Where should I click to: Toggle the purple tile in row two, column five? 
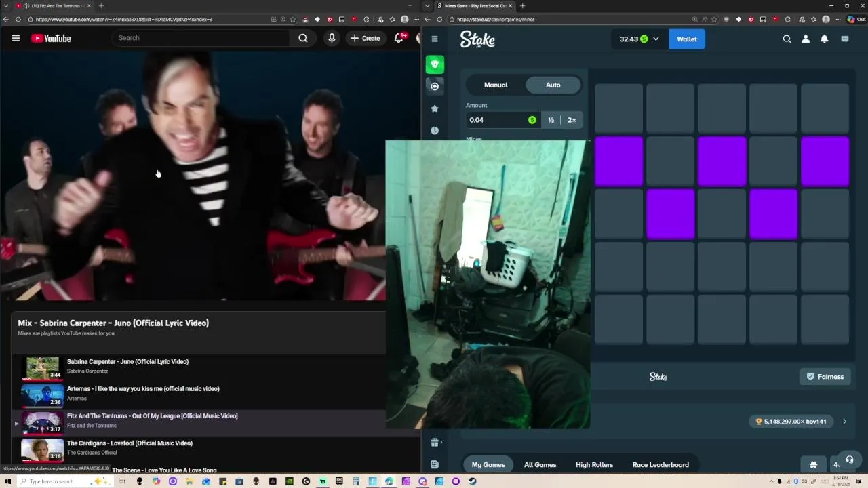[x=825, y=161]
